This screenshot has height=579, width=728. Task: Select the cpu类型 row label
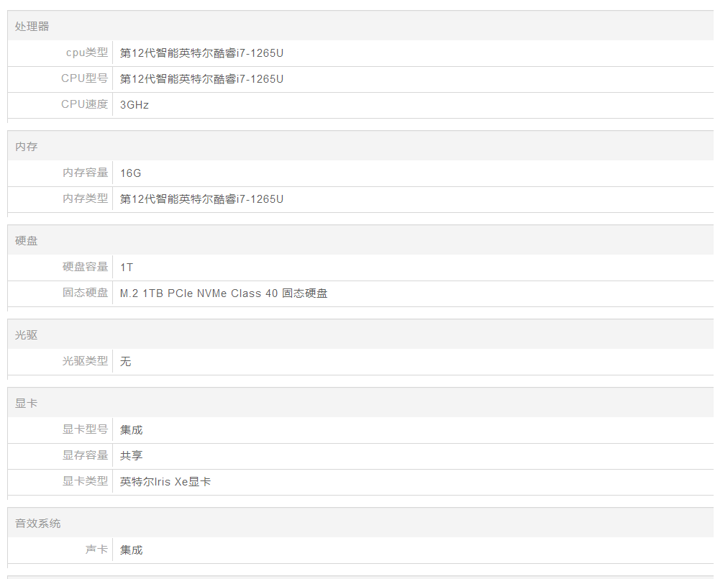[x=86, y=53]
